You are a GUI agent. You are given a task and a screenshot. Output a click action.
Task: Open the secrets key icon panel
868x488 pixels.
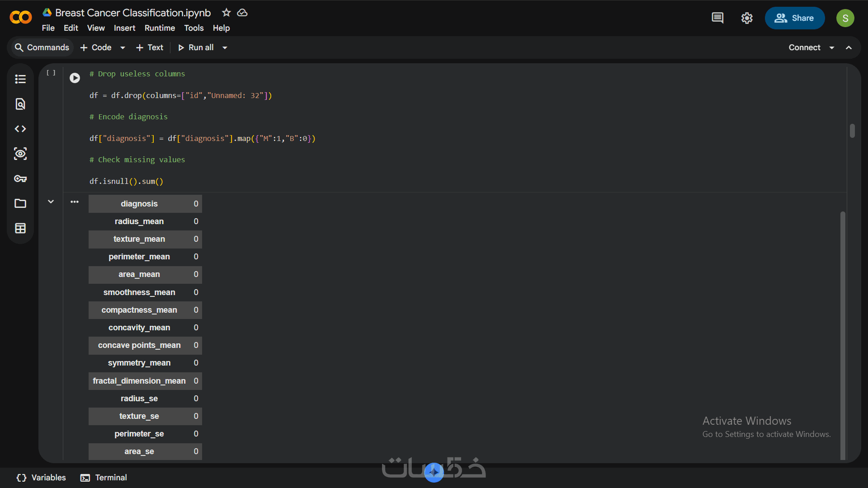(20, 178)
